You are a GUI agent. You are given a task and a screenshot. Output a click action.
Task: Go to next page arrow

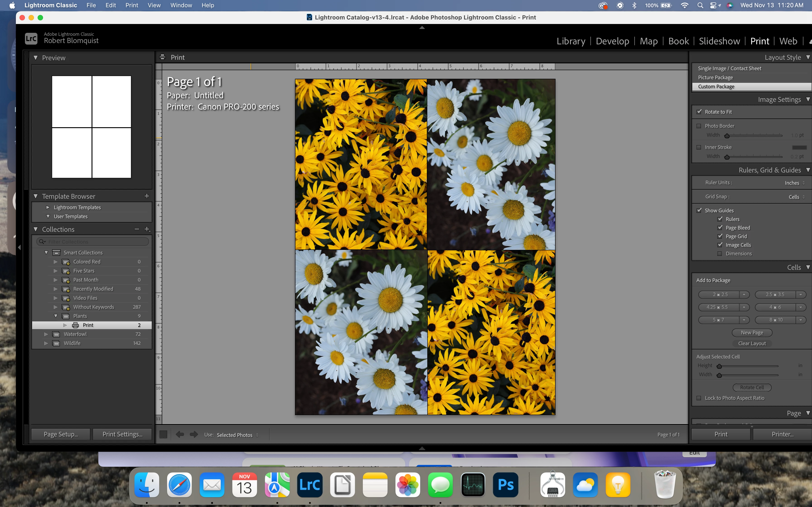(194, 435)
